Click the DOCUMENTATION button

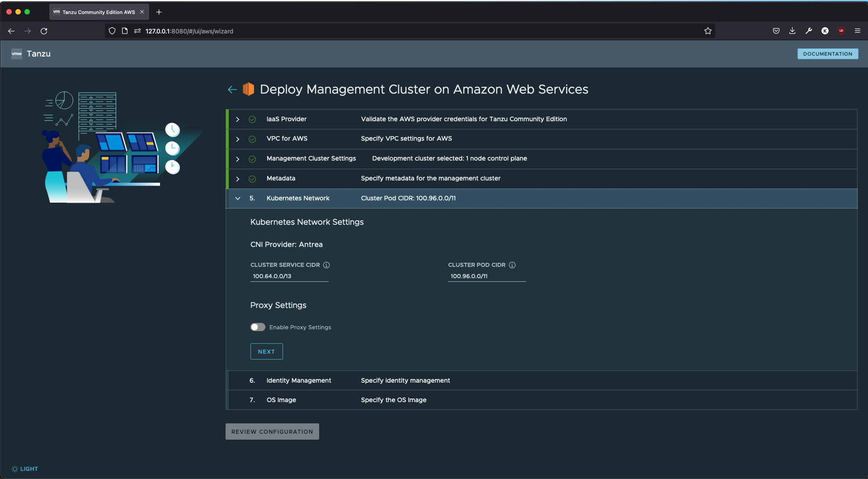tap(827, 54)
